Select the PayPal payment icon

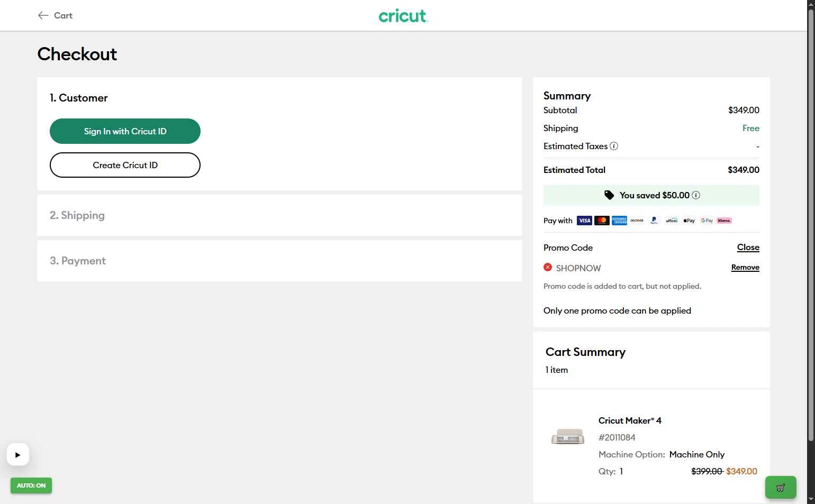(x=654, y=221)
